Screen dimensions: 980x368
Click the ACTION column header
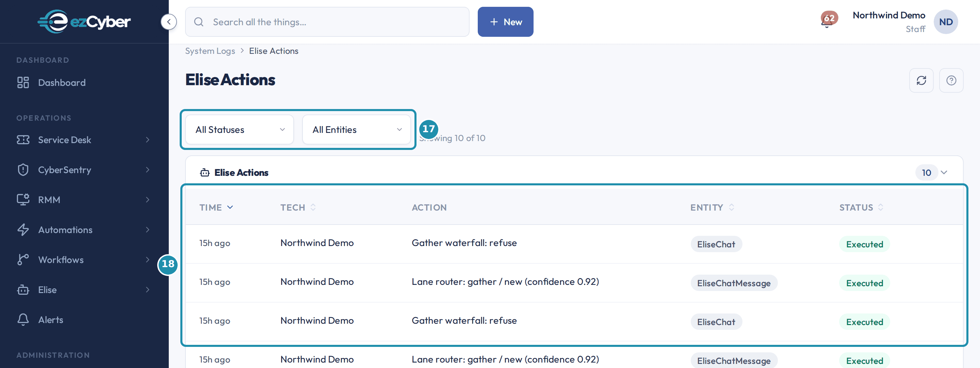pyautogui.click(x=429, y=207)
